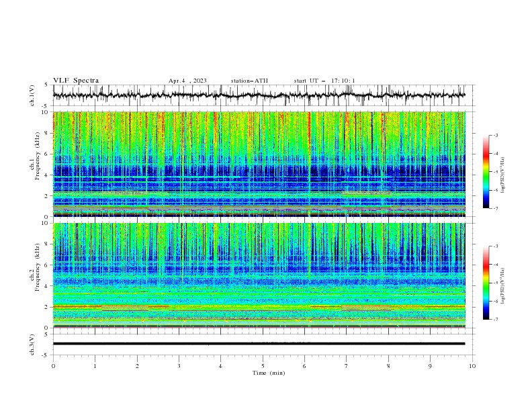Select the date text "Apr.4 , 2023"
Image resolution: width=532 pixels, height=411 pixels.
pos(187,81)
